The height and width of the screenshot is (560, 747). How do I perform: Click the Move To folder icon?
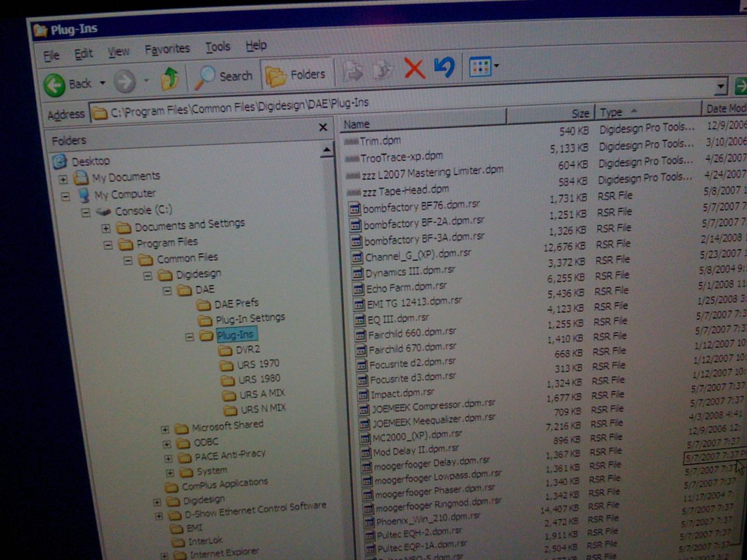click(x=353, y=71)
